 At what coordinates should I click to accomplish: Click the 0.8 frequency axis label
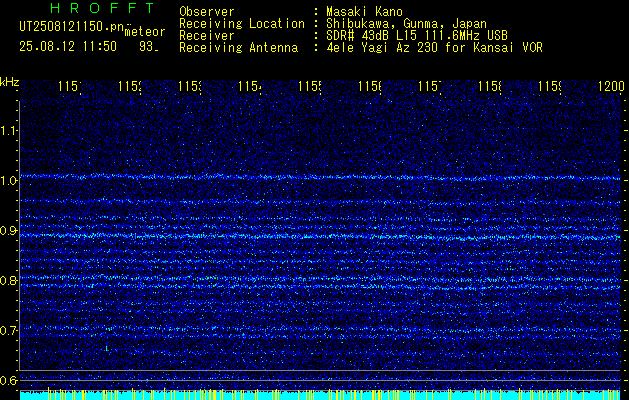8,280
